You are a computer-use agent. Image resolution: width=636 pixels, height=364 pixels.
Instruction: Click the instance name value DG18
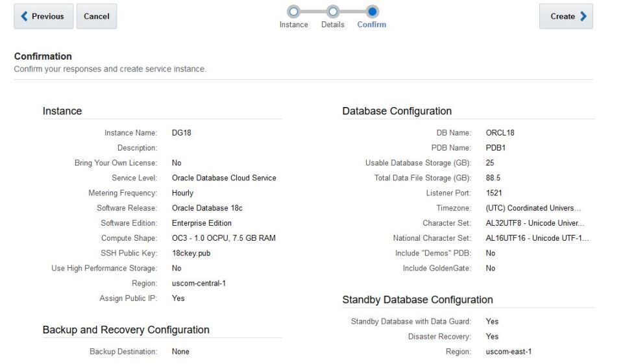(182, 133)
